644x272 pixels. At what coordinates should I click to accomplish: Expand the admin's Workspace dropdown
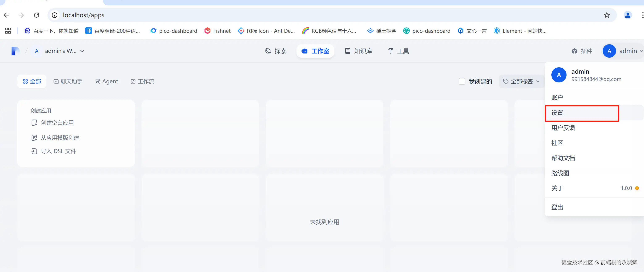(x=82, y=51)
